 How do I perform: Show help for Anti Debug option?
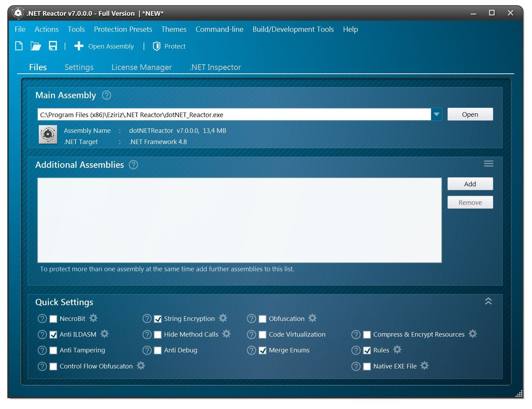coord(147,350)
